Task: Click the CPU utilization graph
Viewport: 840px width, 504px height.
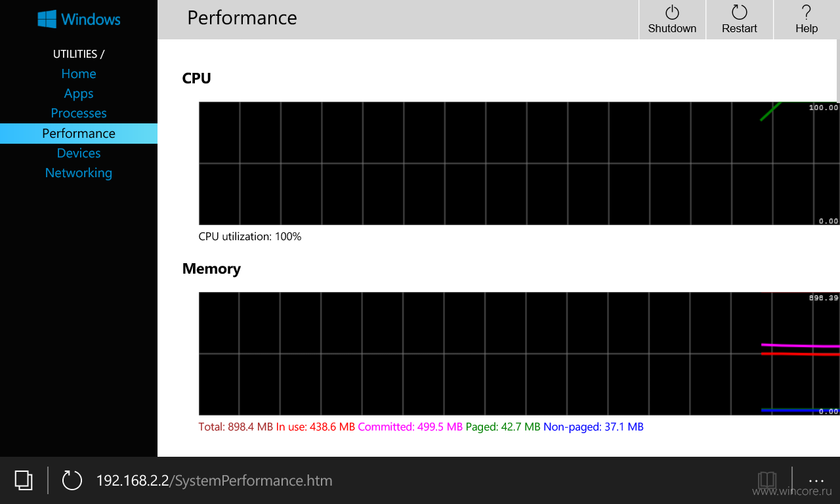Action: [x=519, y=163]
